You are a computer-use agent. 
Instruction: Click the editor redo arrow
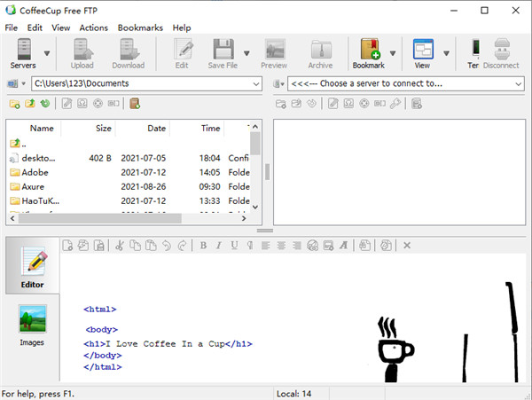[182, 246]
